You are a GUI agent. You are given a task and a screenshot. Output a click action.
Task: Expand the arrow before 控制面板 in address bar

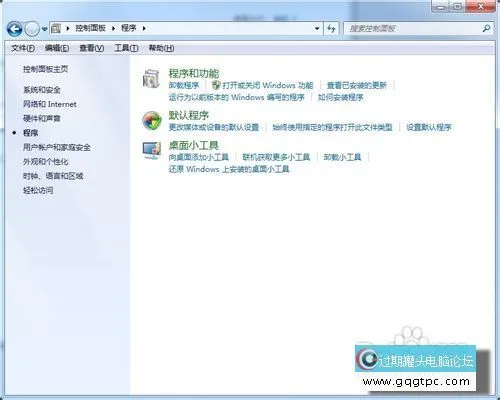(68, 28)
